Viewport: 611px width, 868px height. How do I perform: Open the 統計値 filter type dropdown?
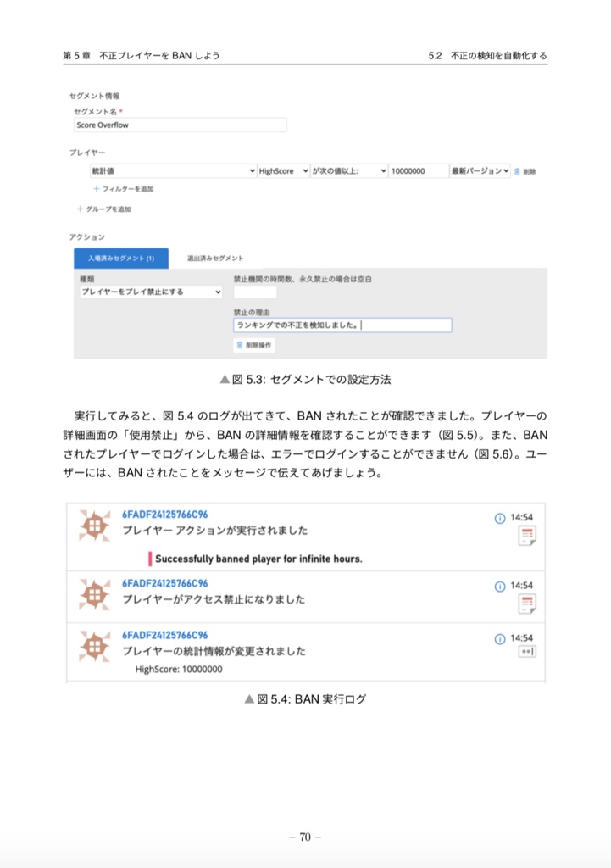pos(173,171)
